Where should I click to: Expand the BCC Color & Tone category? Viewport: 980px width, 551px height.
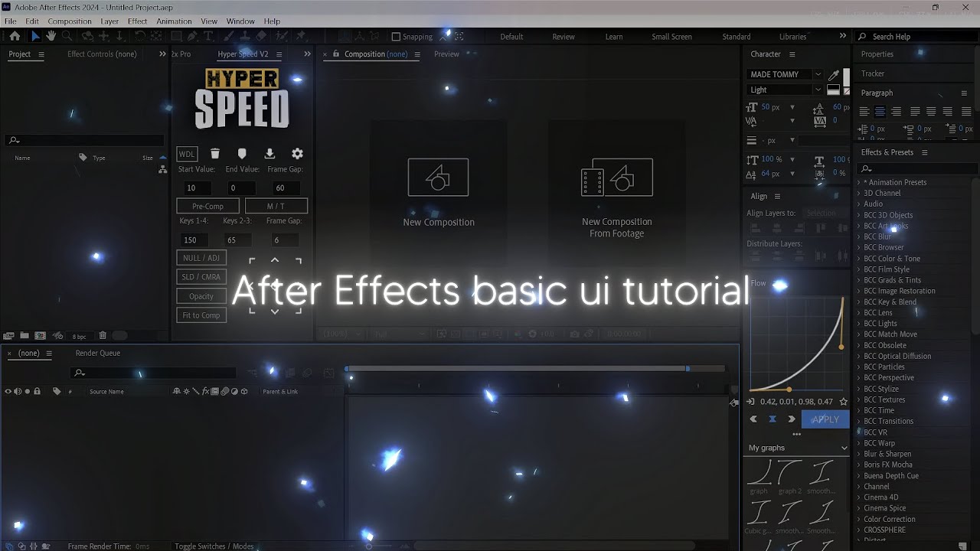tap(859, 259)
